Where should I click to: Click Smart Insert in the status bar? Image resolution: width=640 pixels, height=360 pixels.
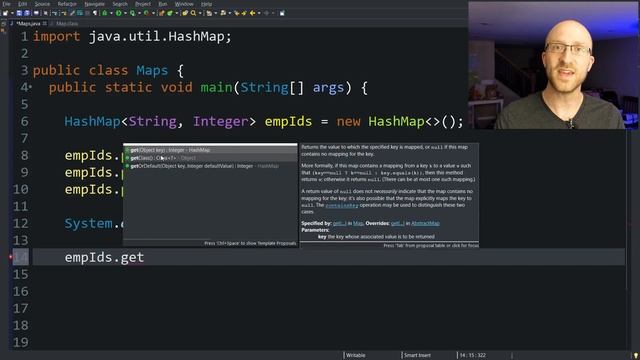417,355
